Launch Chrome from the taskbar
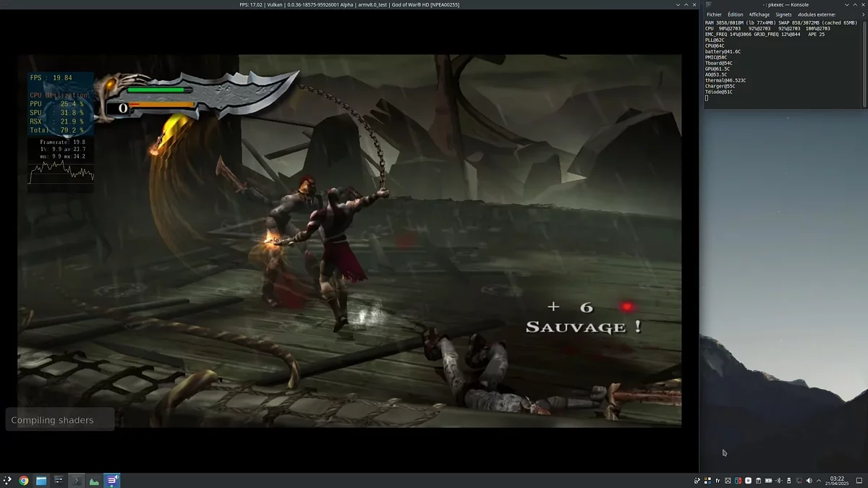 coord(24,481)
